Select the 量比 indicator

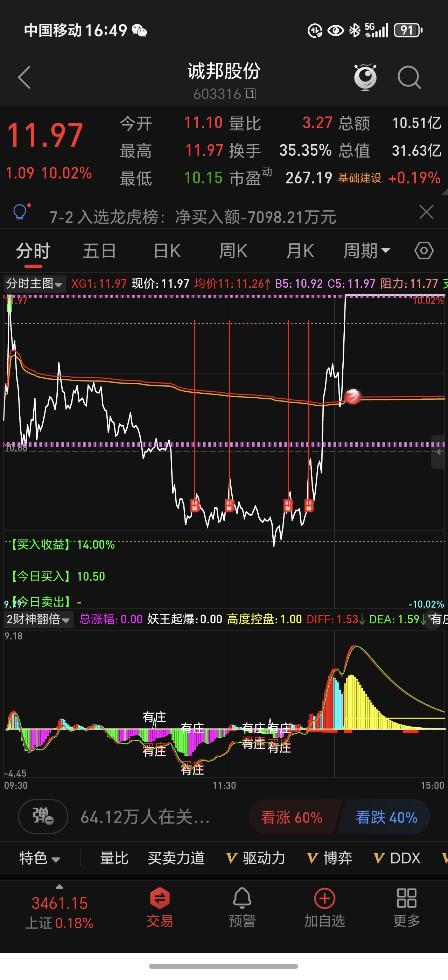pyautogui.click(x=114, y=858)
